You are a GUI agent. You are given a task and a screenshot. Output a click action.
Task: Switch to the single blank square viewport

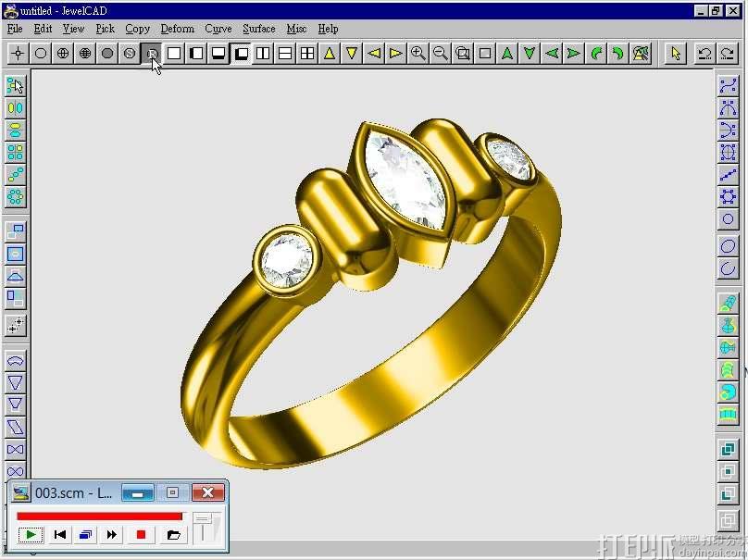click(174, 53)
